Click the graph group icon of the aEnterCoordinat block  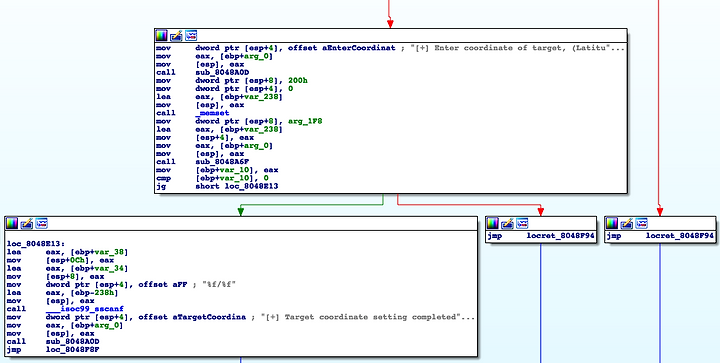(x=191, y=35)
